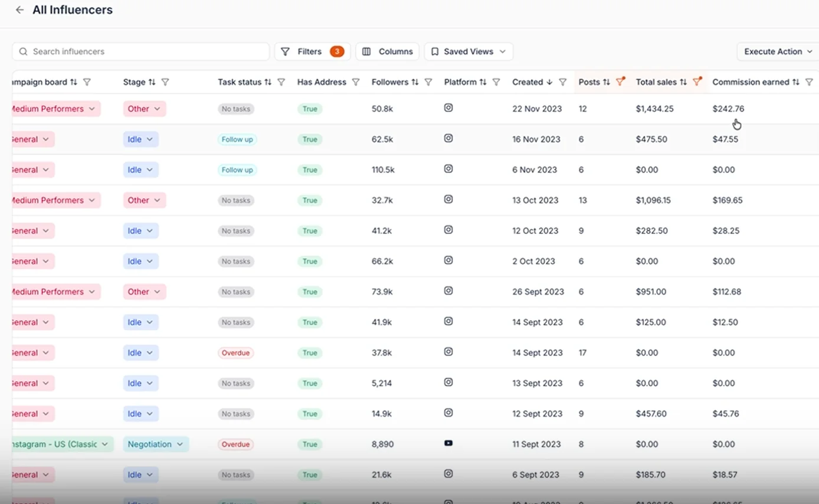This screenshot has width=819, height=504.
Task: Open the Execute Action dropdown
Action: point(778,52)
